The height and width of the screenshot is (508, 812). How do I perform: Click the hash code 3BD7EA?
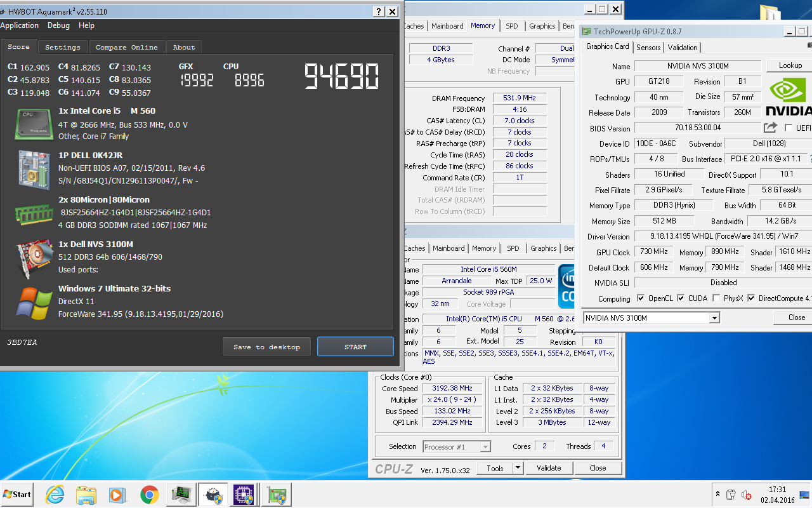[22, 342]
